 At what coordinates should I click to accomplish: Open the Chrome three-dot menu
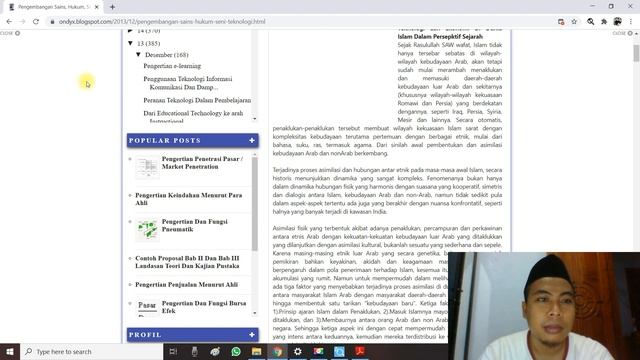pos(631,22)
